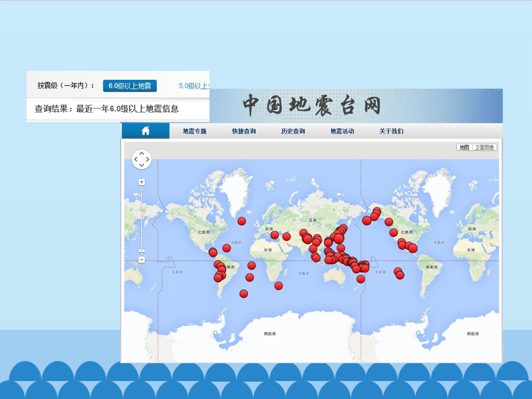Zoom out with the minus button
Image resolution: width=532 pixels, height=399 pixels.
(141, 260)
